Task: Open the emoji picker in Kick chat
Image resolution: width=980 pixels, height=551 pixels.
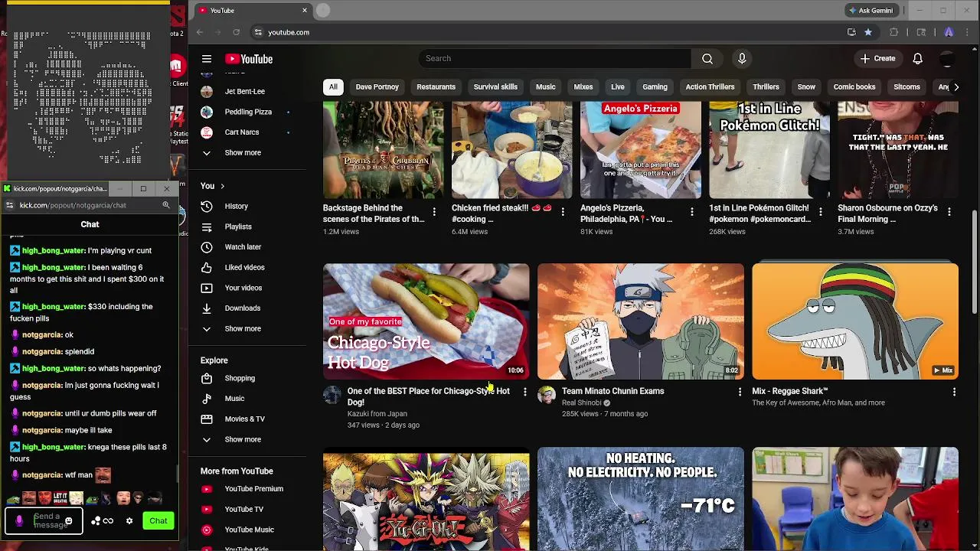Action: 68,521
